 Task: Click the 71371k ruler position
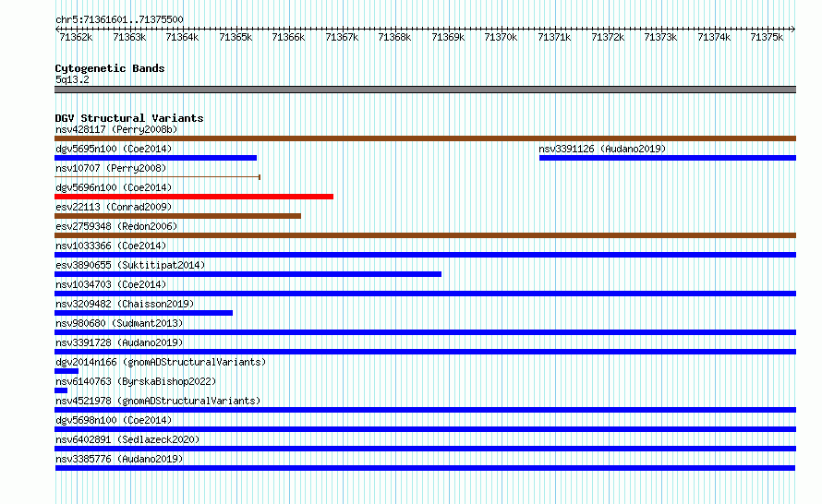[x=555, y=37]
